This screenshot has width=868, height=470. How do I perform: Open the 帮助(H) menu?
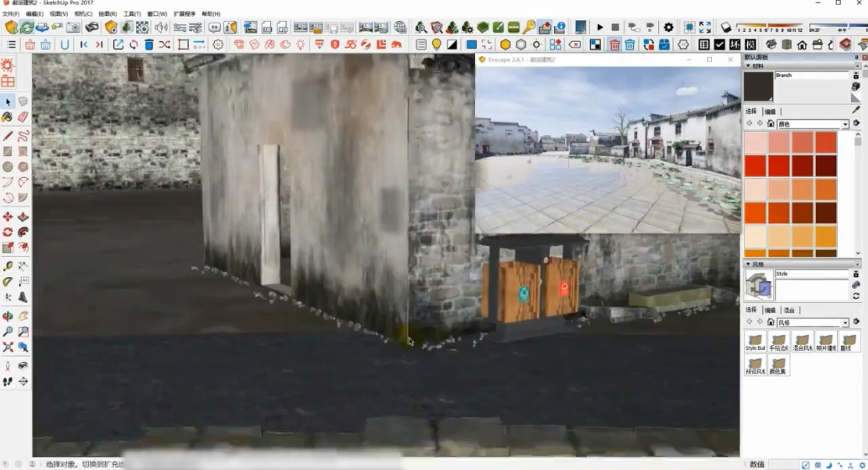pos(211,13)
